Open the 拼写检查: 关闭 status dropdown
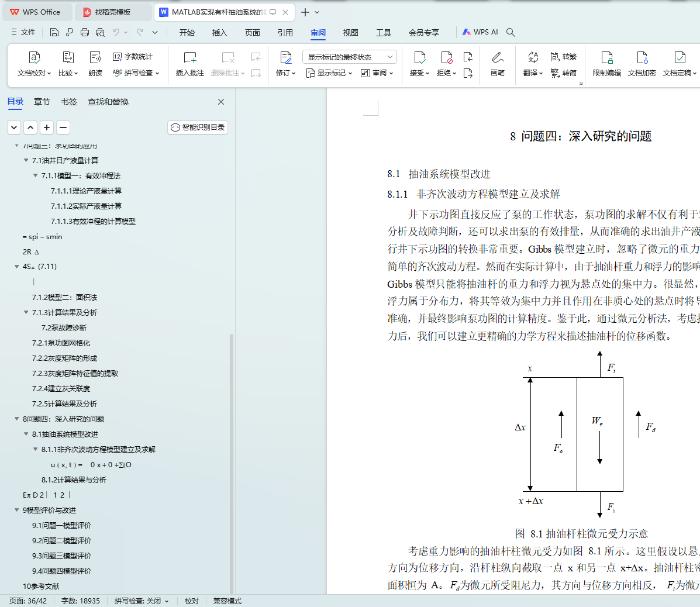700x607 pixels. tap(142, 601)
